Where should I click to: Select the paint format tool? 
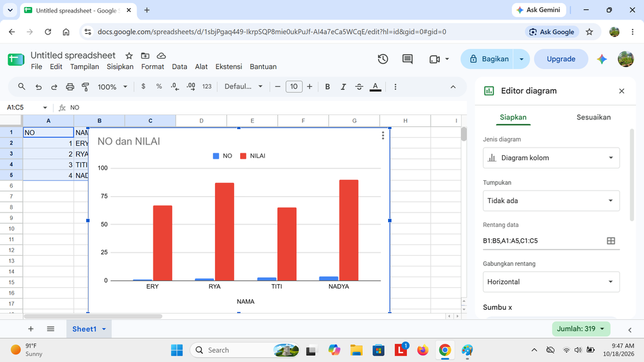click(x=86, y=87)
